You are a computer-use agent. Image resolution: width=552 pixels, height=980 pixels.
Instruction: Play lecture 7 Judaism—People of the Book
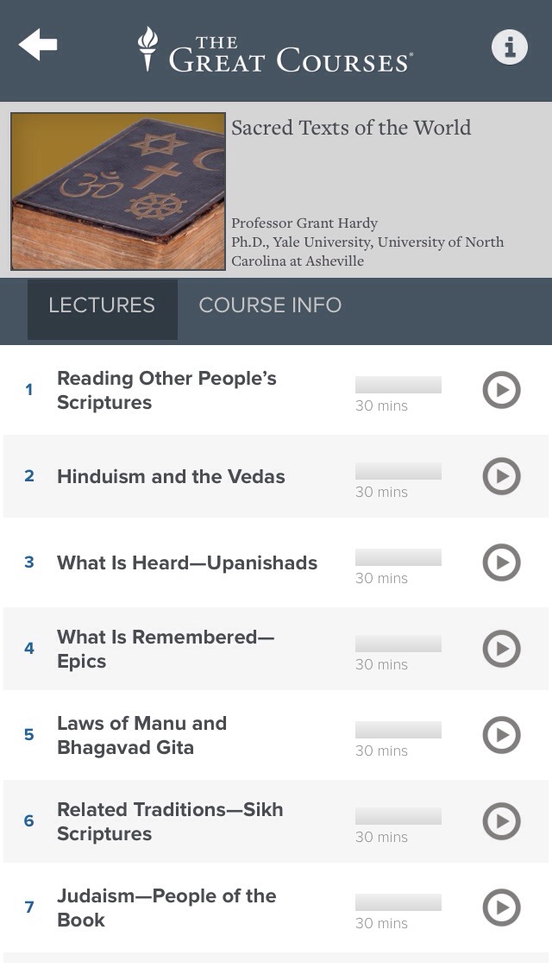501,908
